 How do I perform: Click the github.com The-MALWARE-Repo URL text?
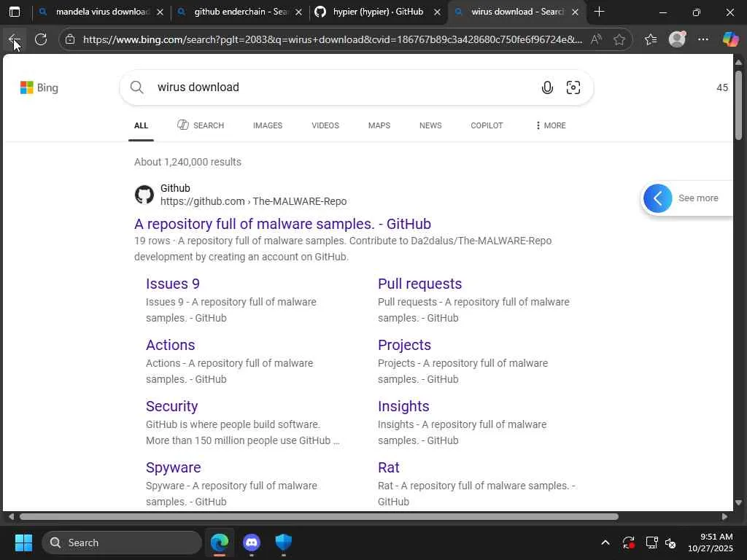point(253,201)
